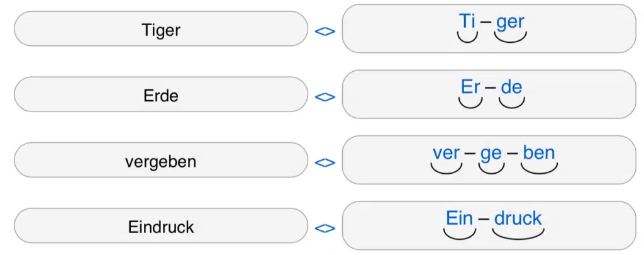The image size is (644, 255).
Task: Click the syllable arc under 'ver'
Action: tap(446, 169)
